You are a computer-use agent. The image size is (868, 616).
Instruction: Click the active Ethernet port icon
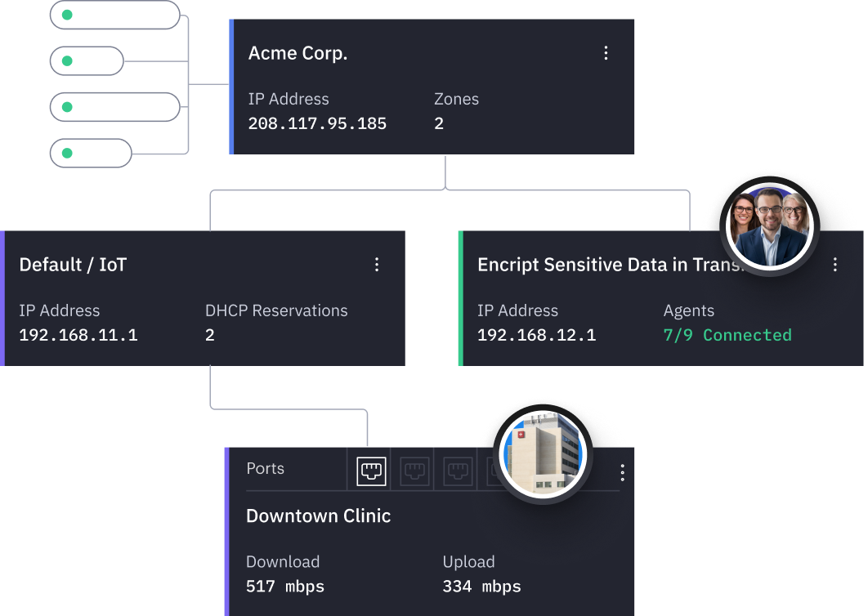(371, 471)
